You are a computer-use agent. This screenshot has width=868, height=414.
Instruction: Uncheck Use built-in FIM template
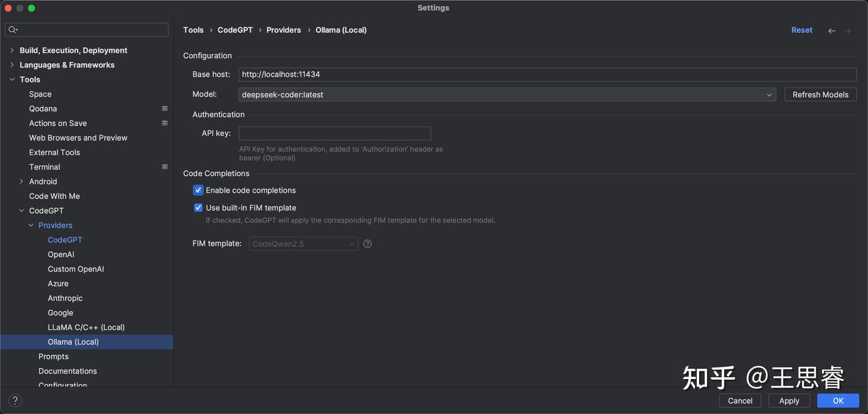(x=198, y=208)
